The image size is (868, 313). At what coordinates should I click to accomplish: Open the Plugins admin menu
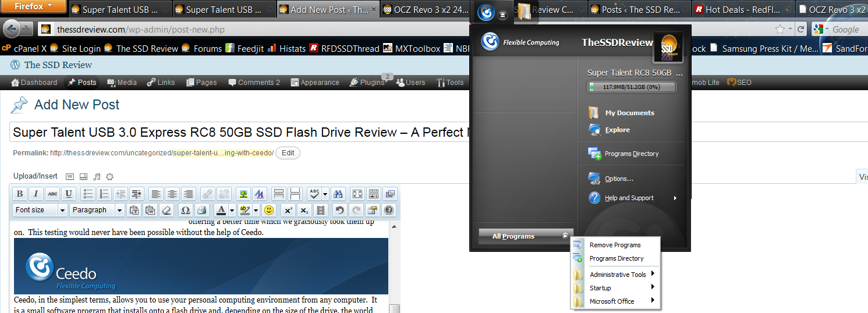click(367, 82)
